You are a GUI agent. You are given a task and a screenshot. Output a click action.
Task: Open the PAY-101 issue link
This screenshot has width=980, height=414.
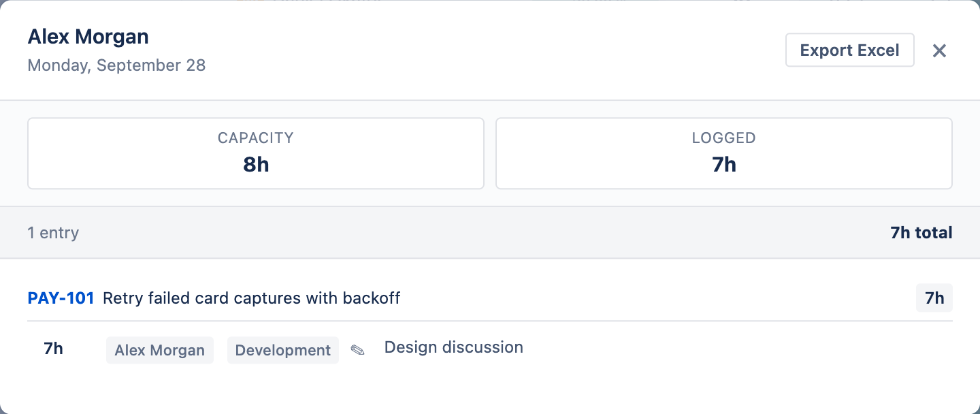(x=61, y=298)
